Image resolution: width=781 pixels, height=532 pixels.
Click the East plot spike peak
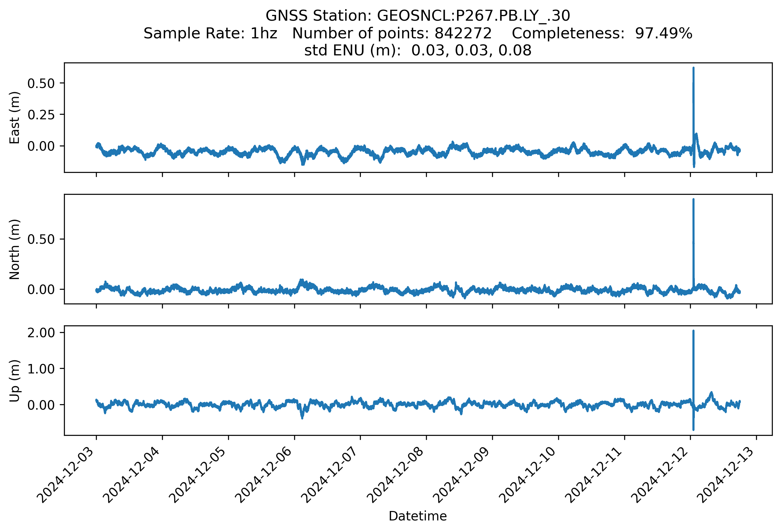693,68
